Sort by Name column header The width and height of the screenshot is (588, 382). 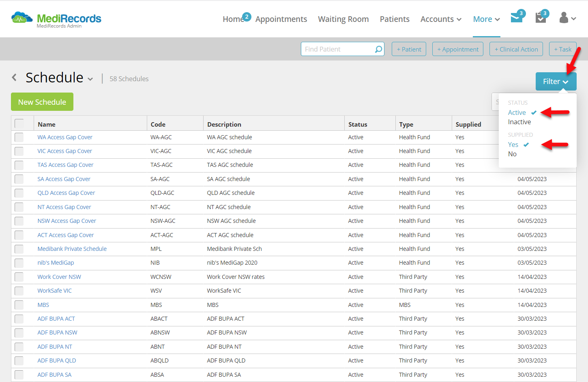tap(47, 124)
